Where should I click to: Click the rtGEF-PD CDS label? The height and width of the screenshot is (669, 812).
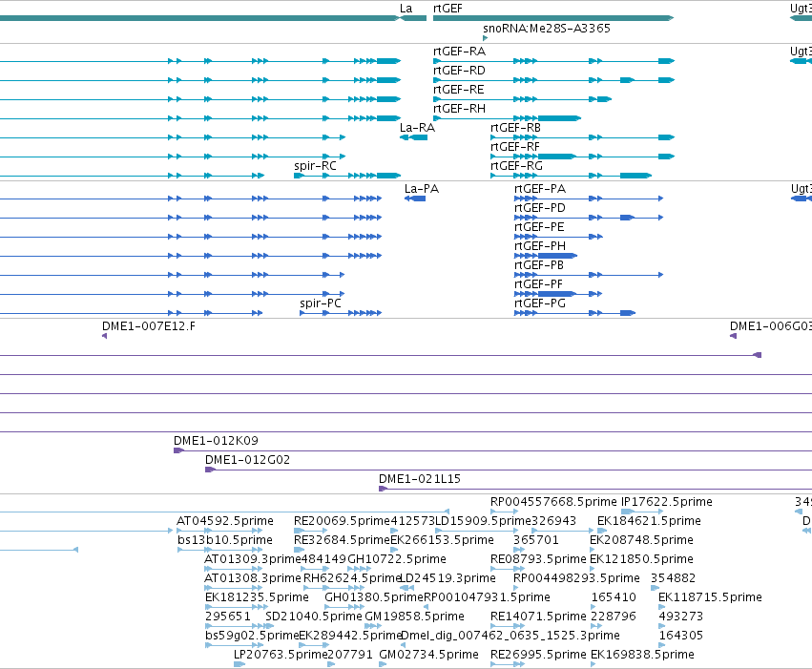click(540, 208)
